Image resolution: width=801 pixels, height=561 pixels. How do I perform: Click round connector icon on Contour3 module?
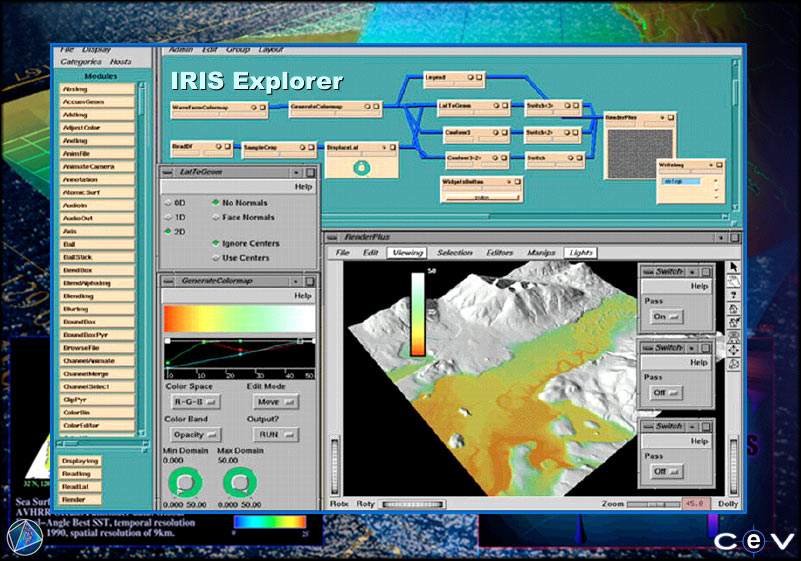click(x=496, y=132)
